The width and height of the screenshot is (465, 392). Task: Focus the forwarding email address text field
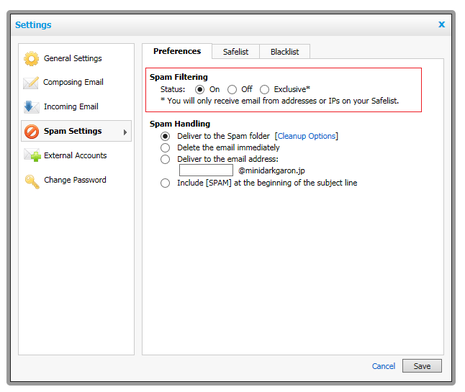click(x=206, y=170)
